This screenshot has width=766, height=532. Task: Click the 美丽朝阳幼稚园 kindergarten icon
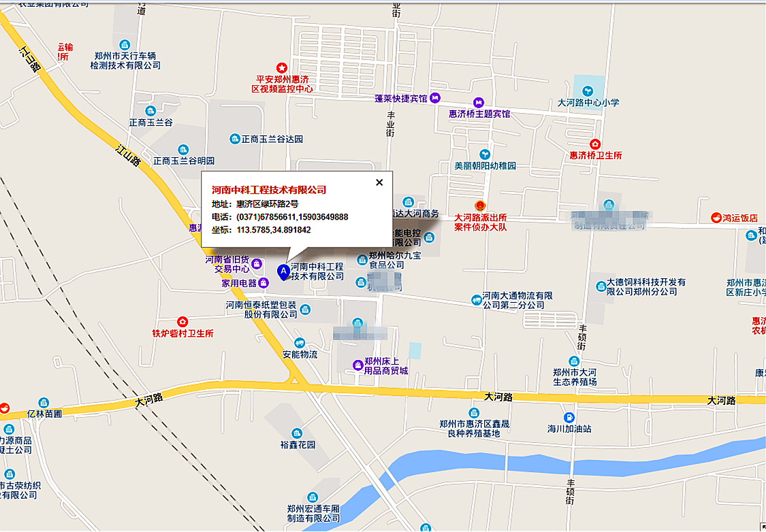(x=485, y=154)
